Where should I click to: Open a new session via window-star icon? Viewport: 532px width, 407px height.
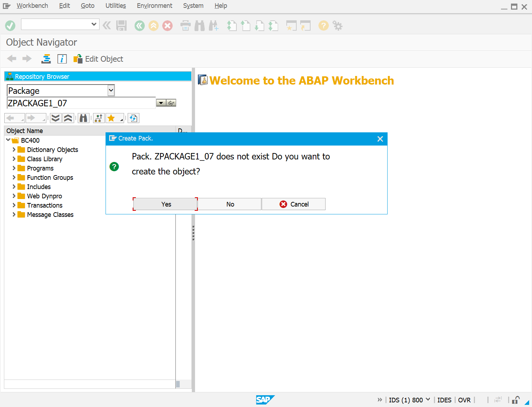pos(291,26)
